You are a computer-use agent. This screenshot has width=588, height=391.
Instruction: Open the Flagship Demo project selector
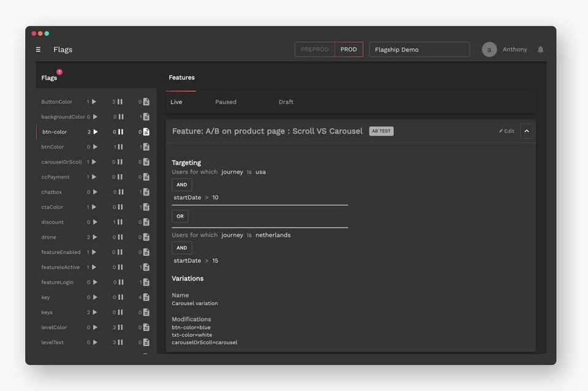pos(419,49)
